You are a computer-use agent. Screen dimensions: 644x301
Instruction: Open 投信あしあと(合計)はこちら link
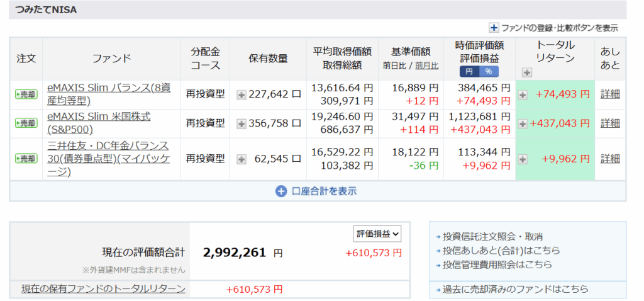(x=501, y=251)
